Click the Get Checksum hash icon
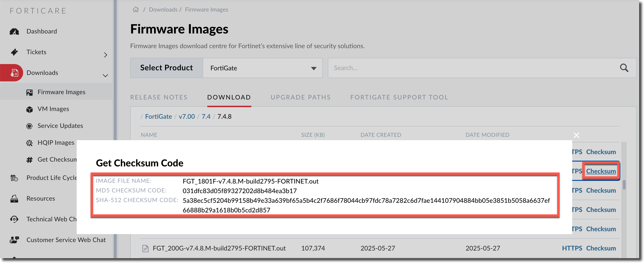Image resolution: width=644 pixels, height=263 pixels. click(29, 160)
